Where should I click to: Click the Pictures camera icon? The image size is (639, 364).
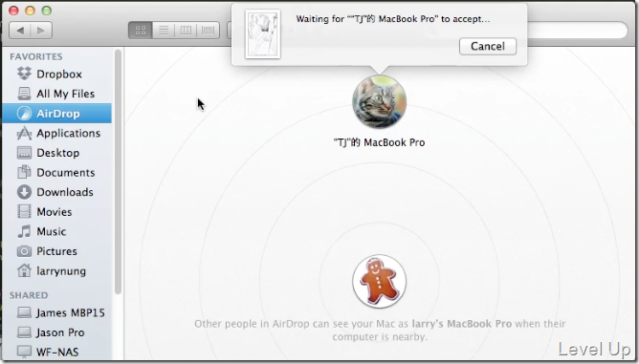24,251
